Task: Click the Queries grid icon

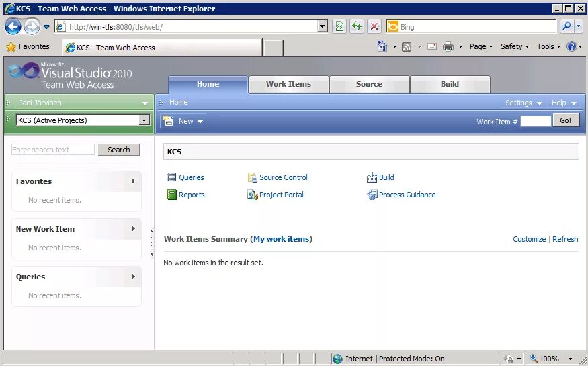Action: pos(171,177)
